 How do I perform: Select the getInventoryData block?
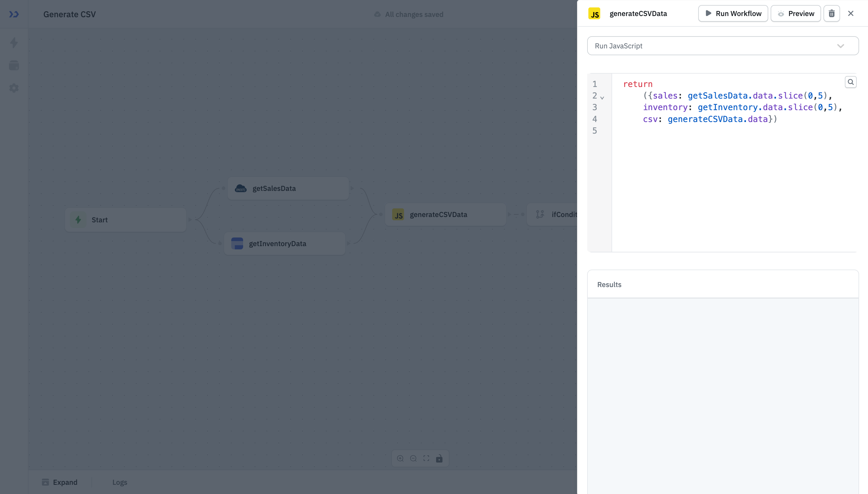[284, 243]
